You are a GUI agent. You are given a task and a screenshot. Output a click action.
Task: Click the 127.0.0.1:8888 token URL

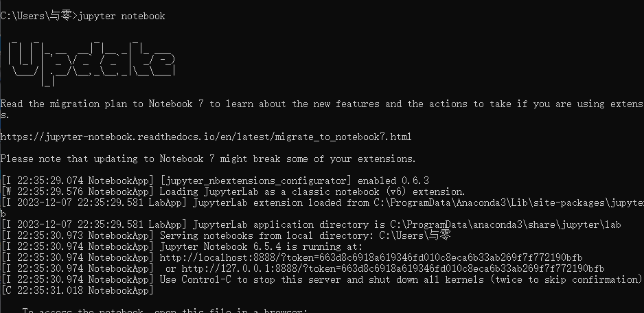coord(393,268)
